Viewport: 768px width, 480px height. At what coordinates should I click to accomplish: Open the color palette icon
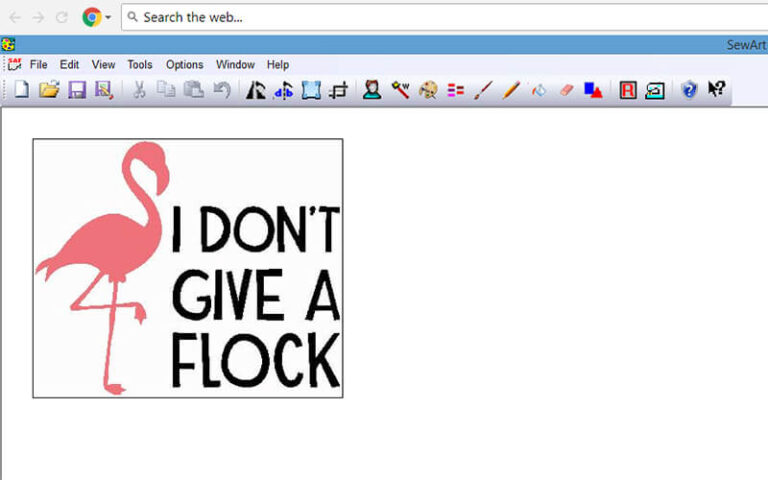click(x=428, y=90)
